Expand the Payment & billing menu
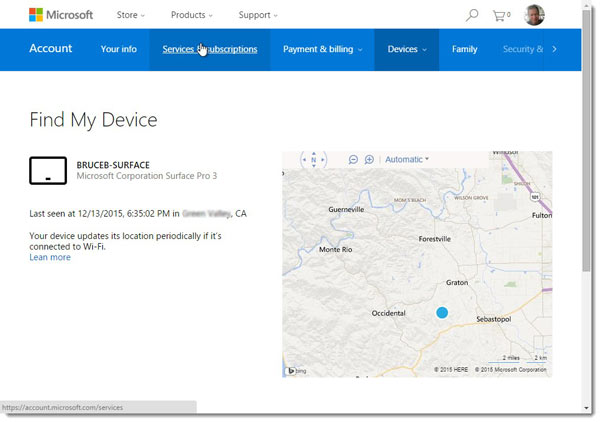This screenshot has width=600, height=422. pos(322,49)
